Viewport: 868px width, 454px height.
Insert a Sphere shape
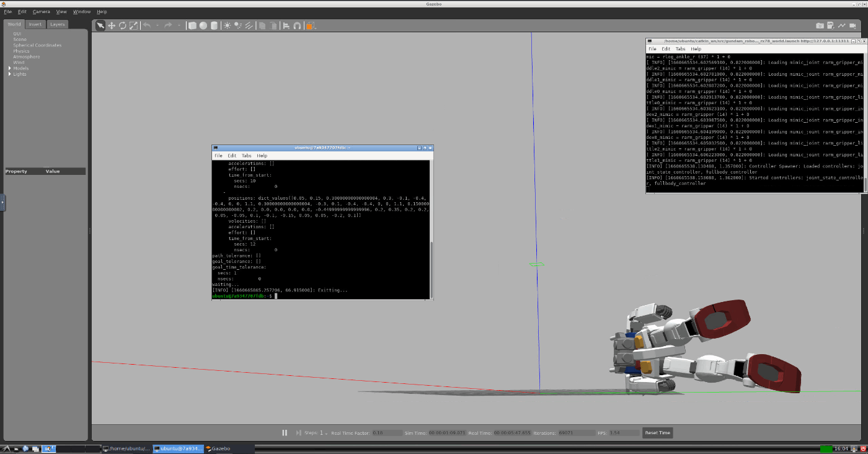pyautogui.click(x=203, y=25)
